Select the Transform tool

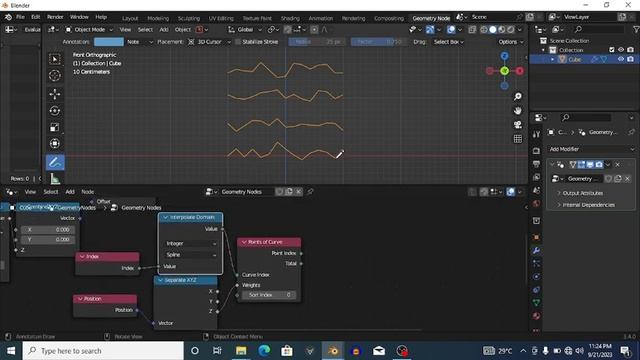pyautogui.click(x=55, y=143)
